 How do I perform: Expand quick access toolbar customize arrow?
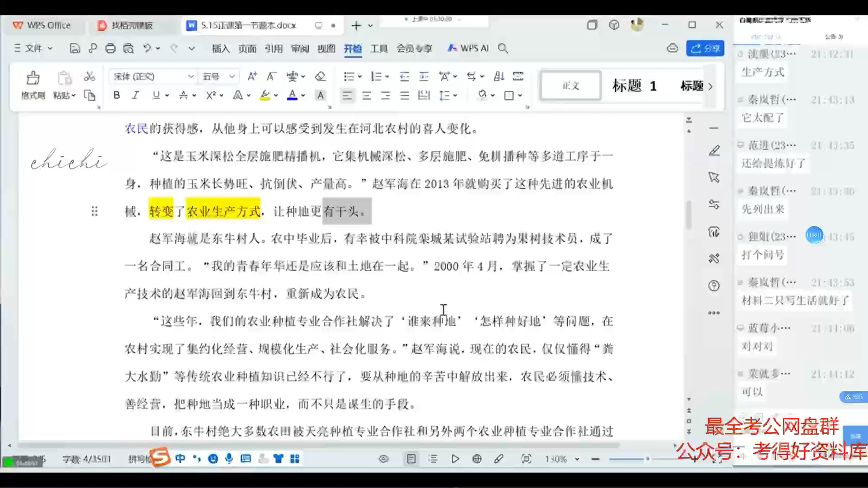click(191, 48)
